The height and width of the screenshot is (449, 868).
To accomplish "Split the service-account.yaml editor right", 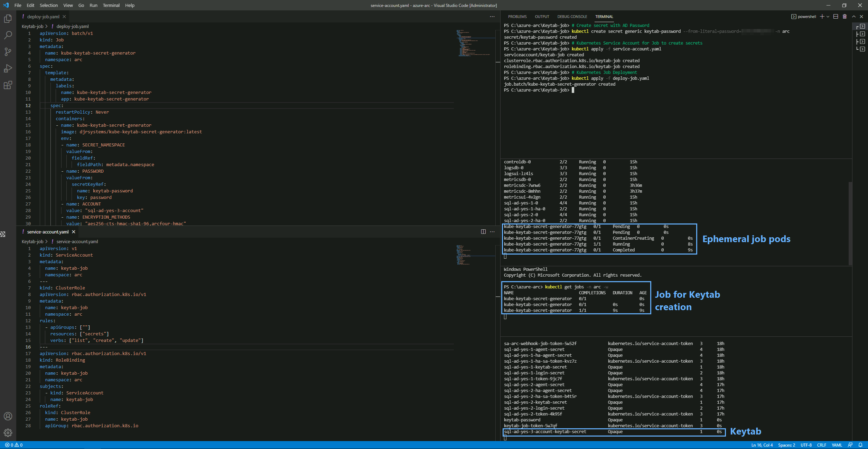I will point(483,232).
